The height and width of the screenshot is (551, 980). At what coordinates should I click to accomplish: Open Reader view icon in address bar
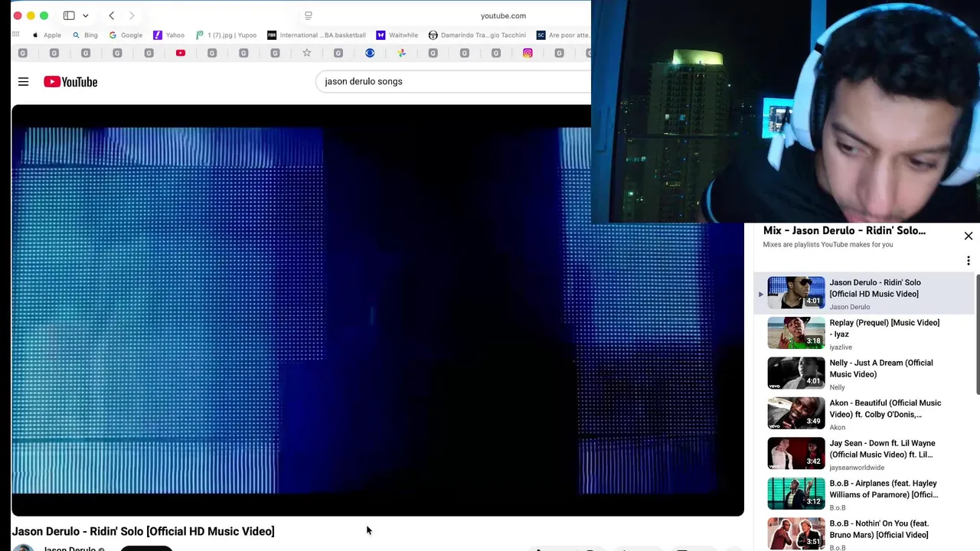pyautogui.click(x=309, y=15)
